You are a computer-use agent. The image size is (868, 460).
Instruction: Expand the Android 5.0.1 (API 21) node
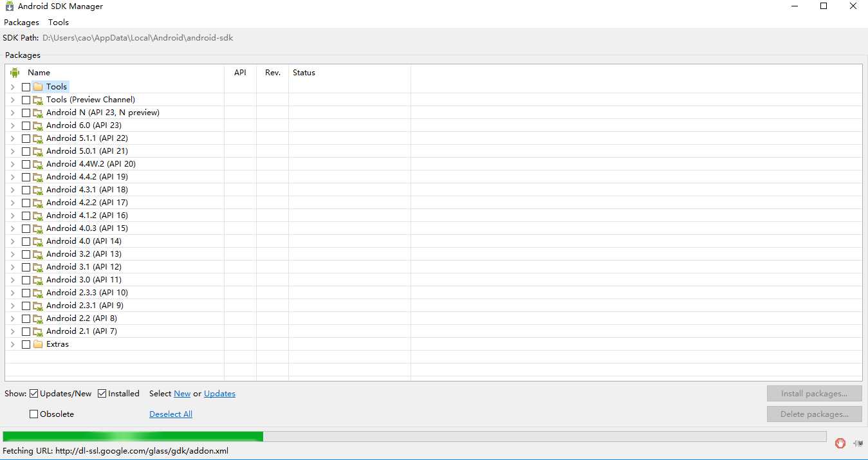point(12,151)
